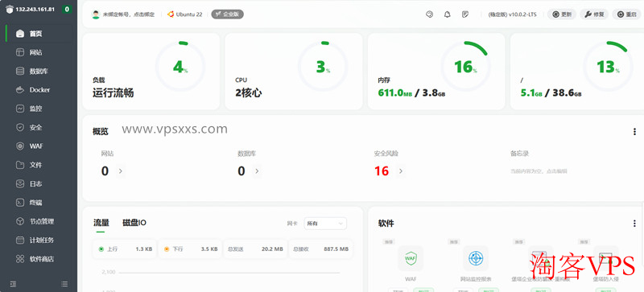
Task: Click the red security risk number 16
Action: click(x=382, y=171)
